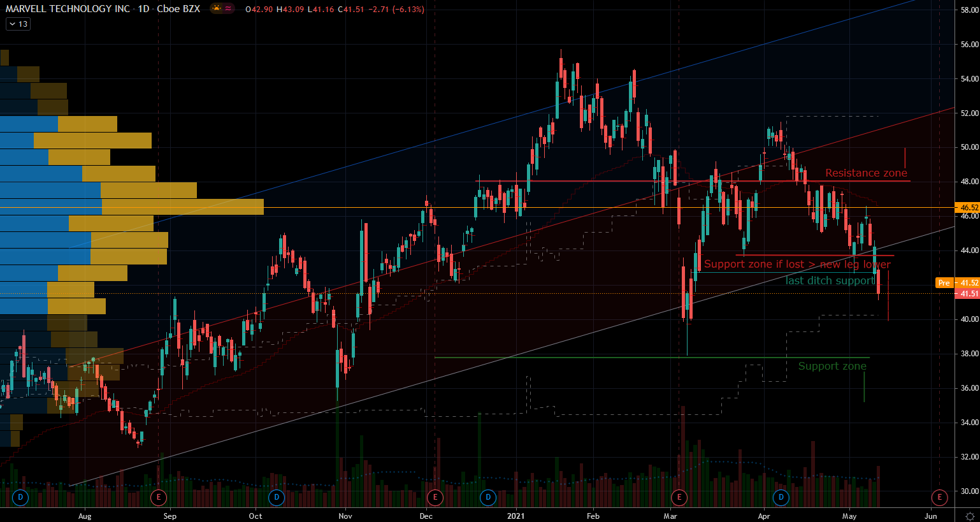Select the green horizontal support line near 38
The height and width of the screenshot is (522, 980).
tap(652, 358)
